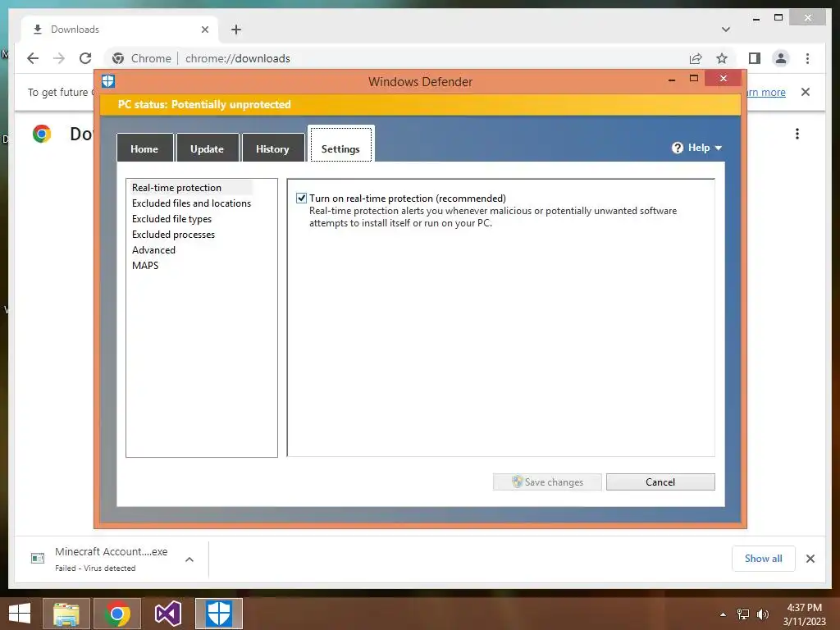This screenshot has height=630, width=840.
Task: Toggle Chrome side panel icon
Action: point(755,58)
